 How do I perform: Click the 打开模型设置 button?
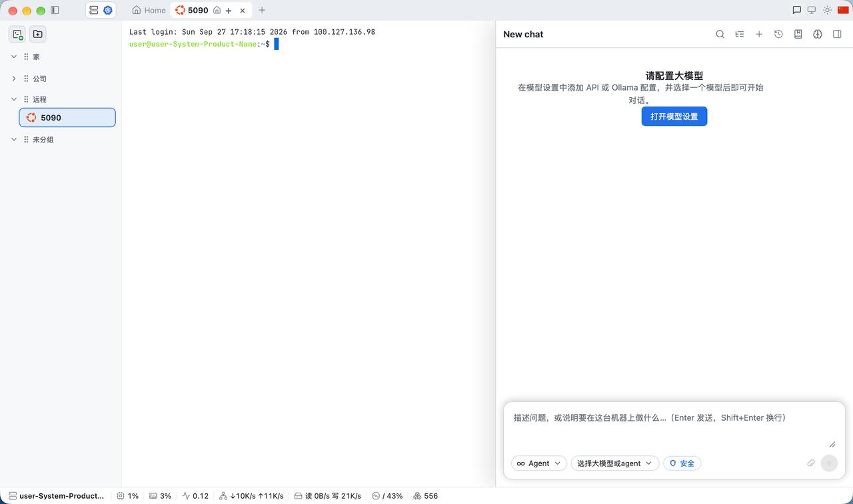(674, 116)
